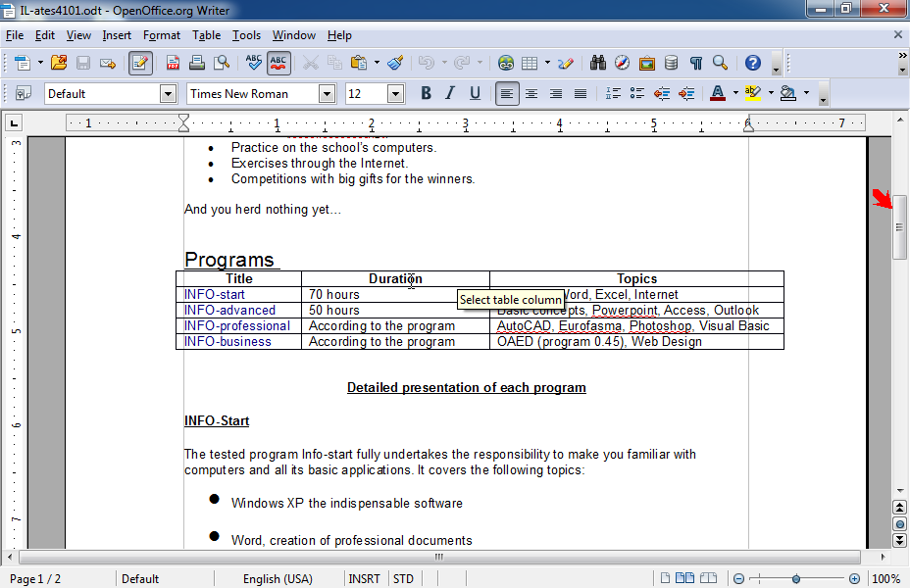
Task: Expand Font Color dropdown arrow
Action: click(735, 93)
